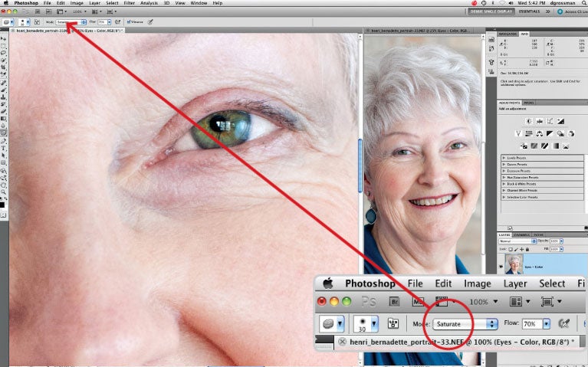The image size is (588, 367).
Task: Select the Eraser tool
Action: pyautogui.click(x=4, y=111)
